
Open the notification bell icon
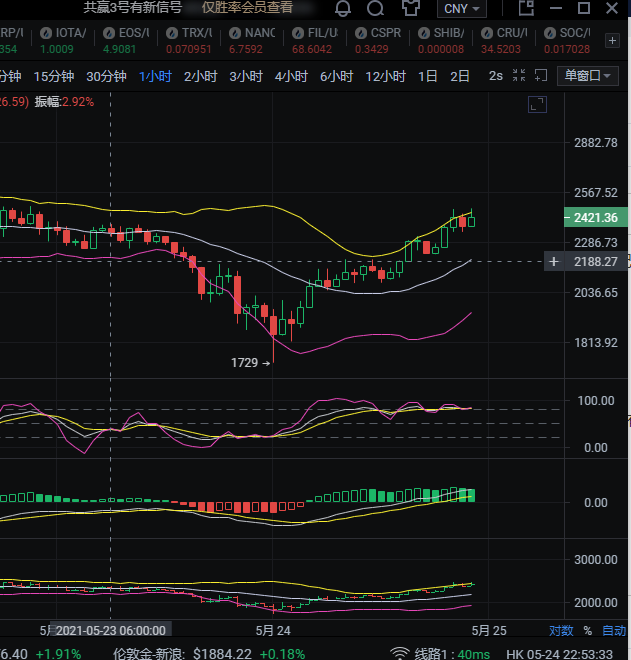point(343,9)
